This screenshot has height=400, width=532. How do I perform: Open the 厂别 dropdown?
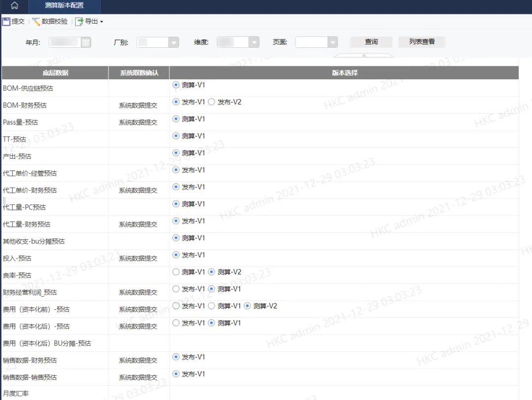point(174,42)
